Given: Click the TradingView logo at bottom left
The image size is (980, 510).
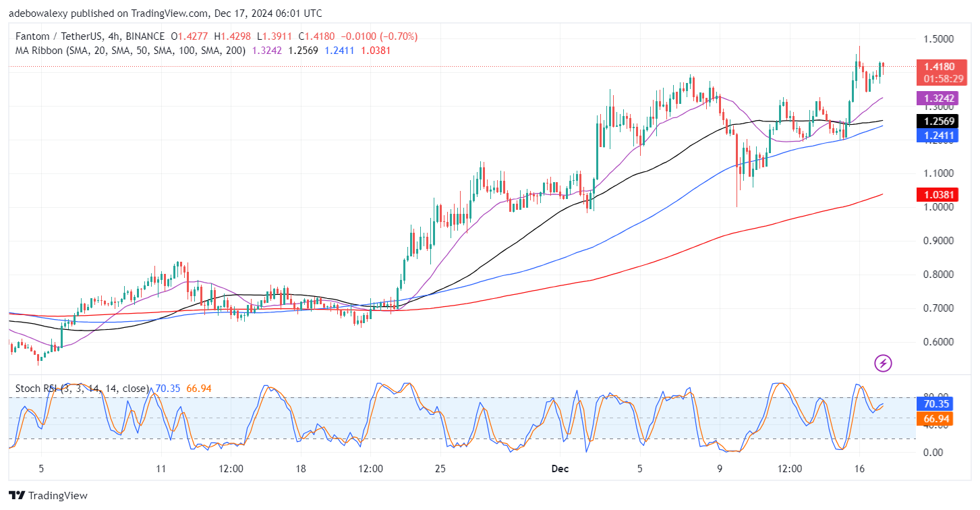Looking at the screenshot, I should pos(48,495).
